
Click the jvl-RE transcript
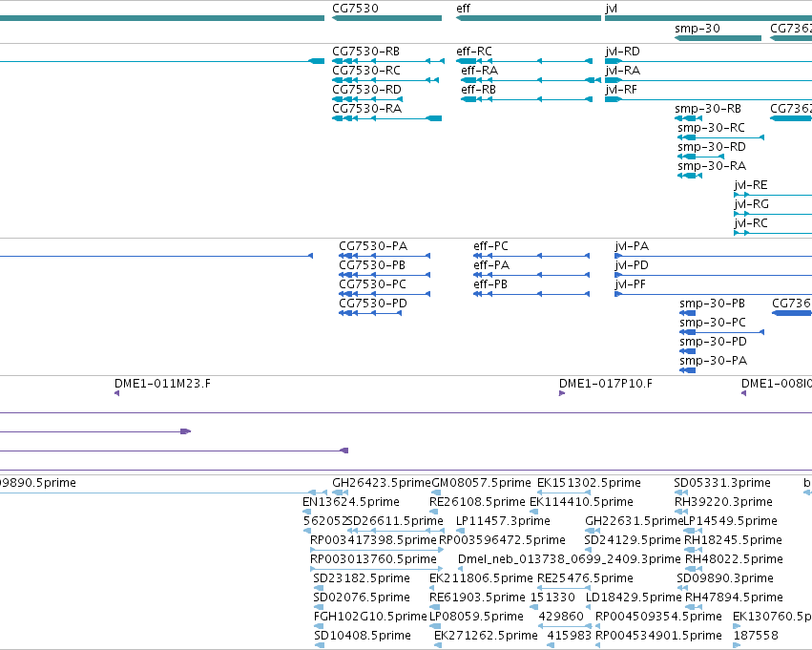(773, 196)
